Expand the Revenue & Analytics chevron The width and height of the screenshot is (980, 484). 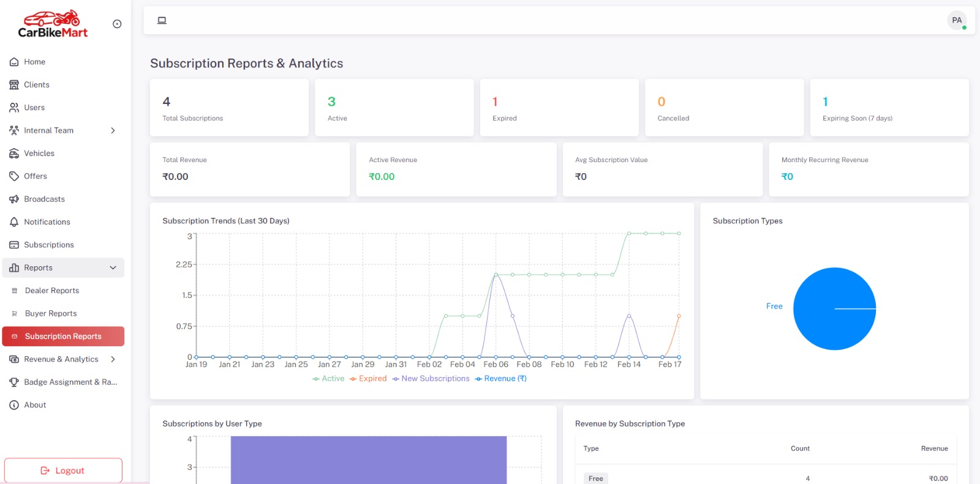tap(113, 359)
